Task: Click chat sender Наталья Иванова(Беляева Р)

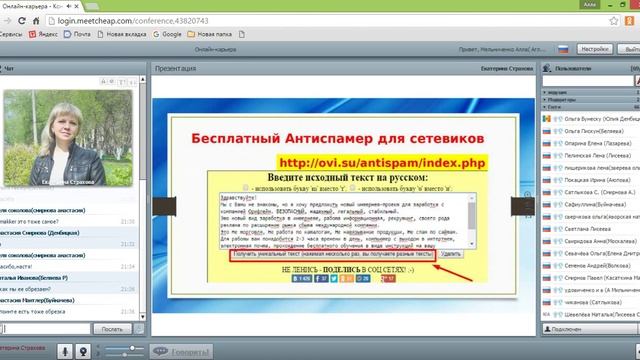Action: tap(34, 278)
